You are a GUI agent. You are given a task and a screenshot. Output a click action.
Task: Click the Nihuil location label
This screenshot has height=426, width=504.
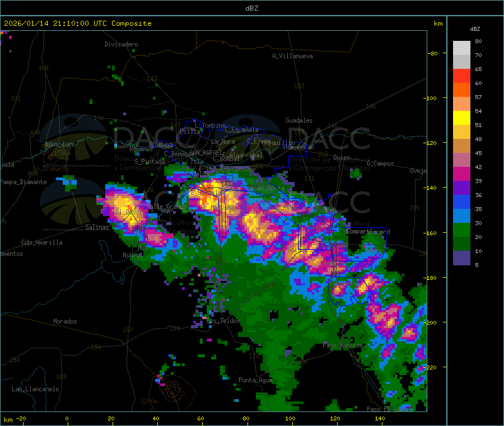point(132,255)
